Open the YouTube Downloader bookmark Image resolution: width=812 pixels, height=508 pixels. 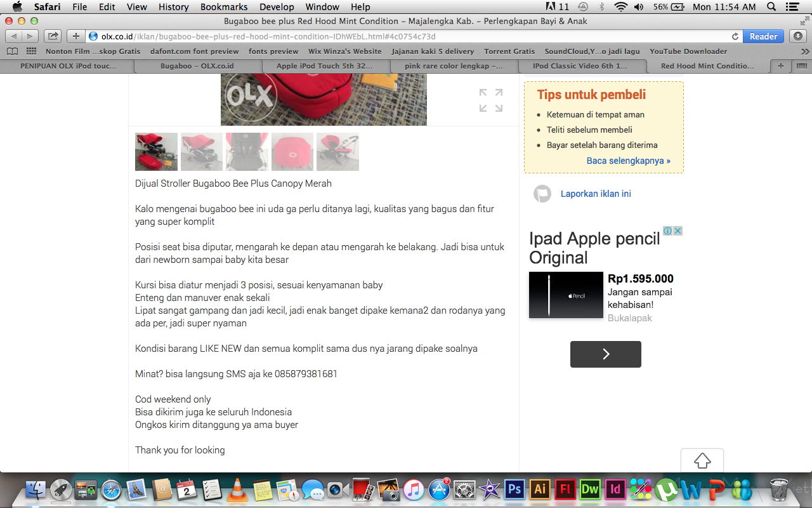pyautogui.click(x=688, y=51)
